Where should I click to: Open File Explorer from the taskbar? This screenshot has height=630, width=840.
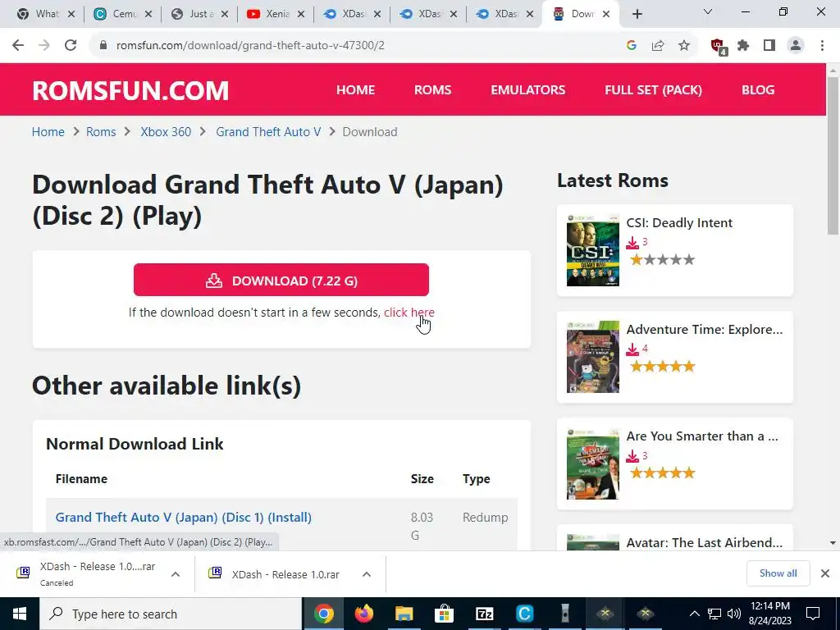404,614
